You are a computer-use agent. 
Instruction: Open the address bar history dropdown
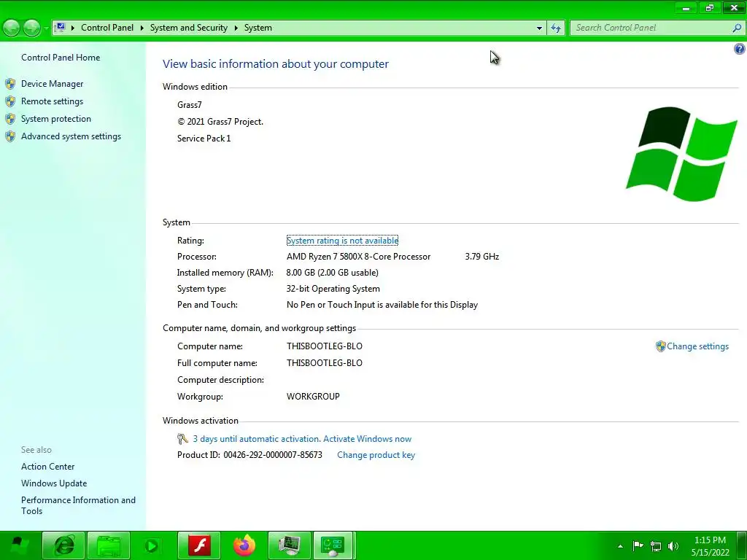539,28
